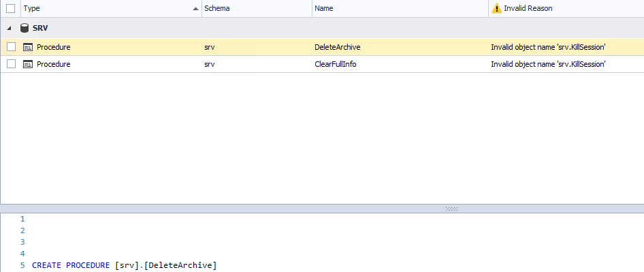
Task: Click the invalid reason text for ClearFullInfo
Action: tap(548, 64)
